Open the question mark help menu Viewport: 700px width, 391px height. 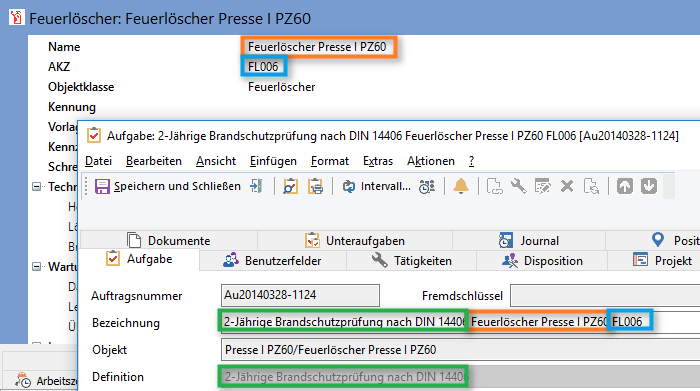click(471, 161)
